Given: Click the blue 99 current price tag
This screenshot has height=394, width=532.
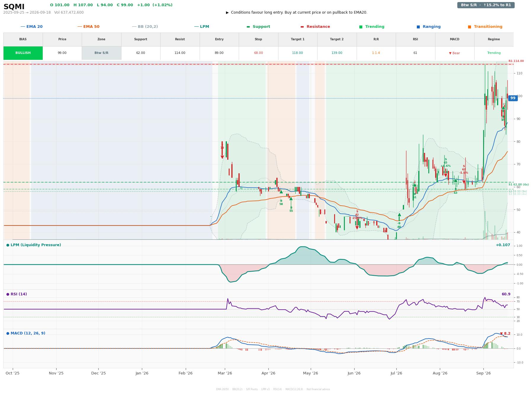Looking at the screenshot, I should [x=513, y=98].
